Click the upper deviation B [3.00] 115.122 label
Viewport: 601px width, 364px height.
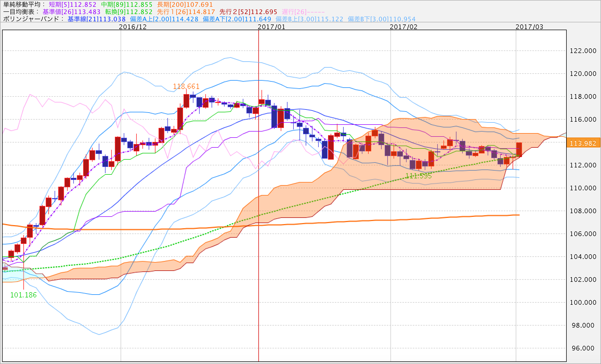[309, 19]
